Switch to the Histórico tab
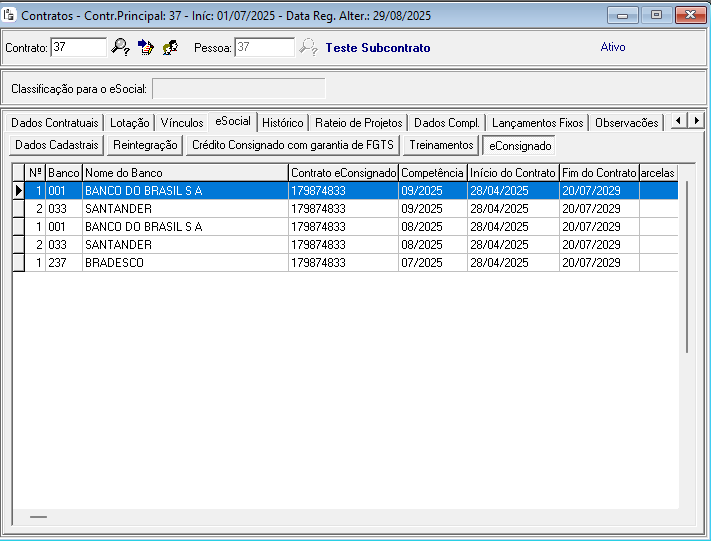Viewport: 711px width, 541px height. coord(282,123)
